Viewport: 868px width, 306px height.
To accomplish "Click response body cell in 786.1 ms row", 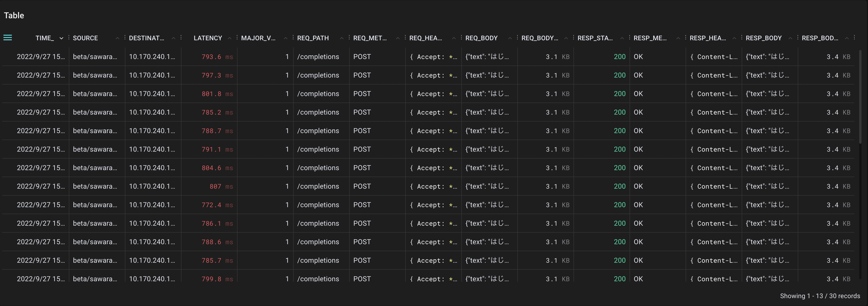I will (x=767, y=224).
